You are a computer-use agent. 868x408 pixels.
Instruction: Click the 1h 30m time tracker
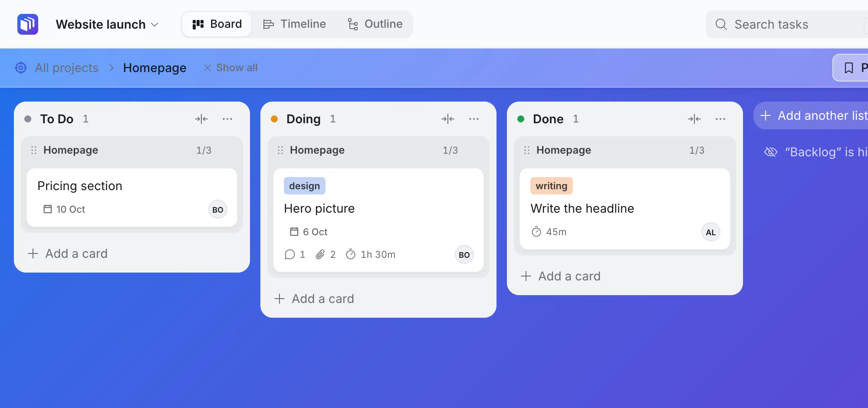371,254
